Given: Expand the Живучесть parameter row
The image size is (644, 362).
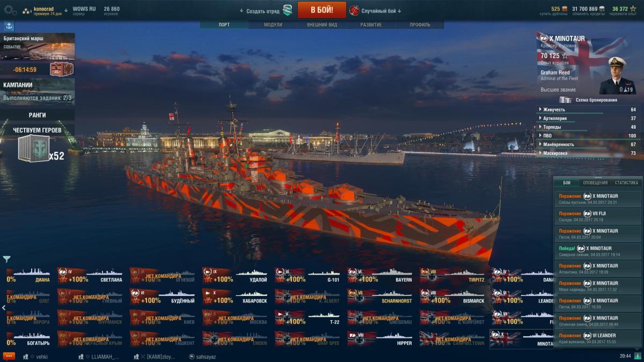Looking at the screenshot, I should point(588,109).
